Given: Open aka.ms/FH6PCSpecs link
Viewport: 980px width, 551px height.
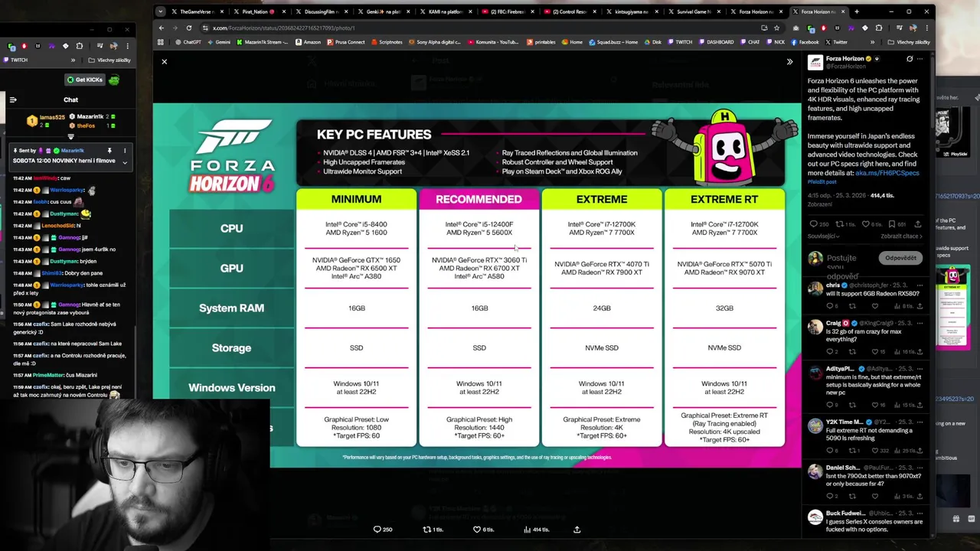Looking at the screenshot, I should pyautogui.click(x=887, y=173).
